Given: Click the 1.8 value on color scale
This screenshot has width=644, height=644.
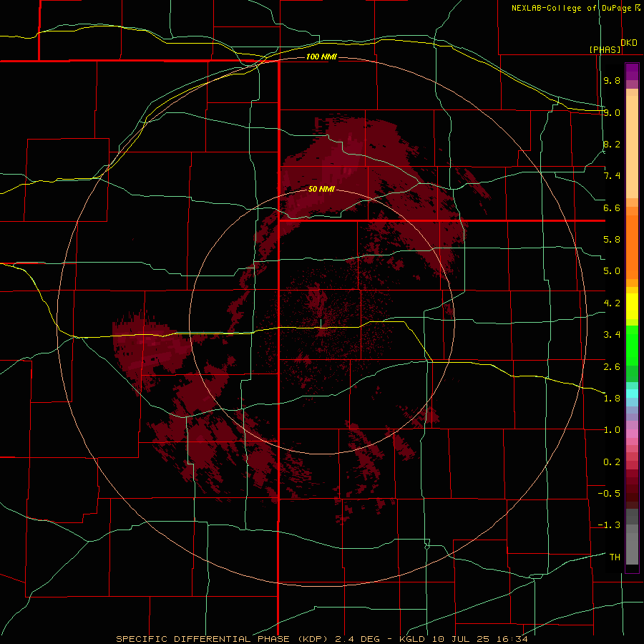Looking at the screenshot, I should click(612, 399).
